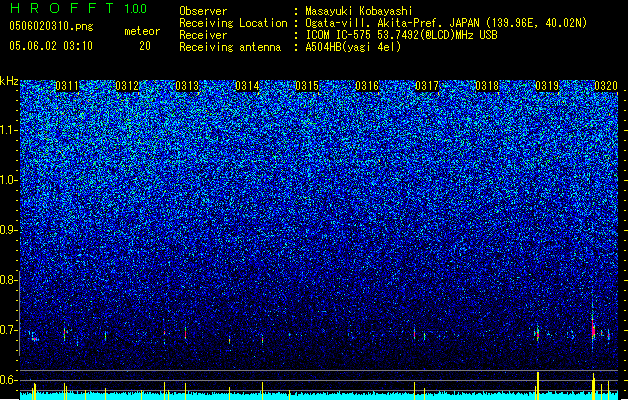The width and height of the screenshot is (629, 400).
Task: Click the HROFFT 1.0.0 title text
Action: tap(79, 8)
